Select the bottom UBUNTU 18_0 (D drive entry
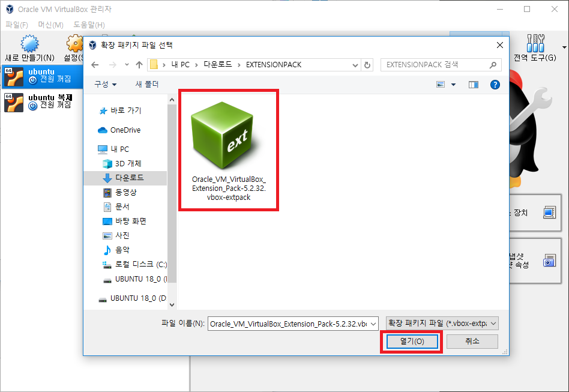Viewport: 569px width, 392px height. [132, 298]
